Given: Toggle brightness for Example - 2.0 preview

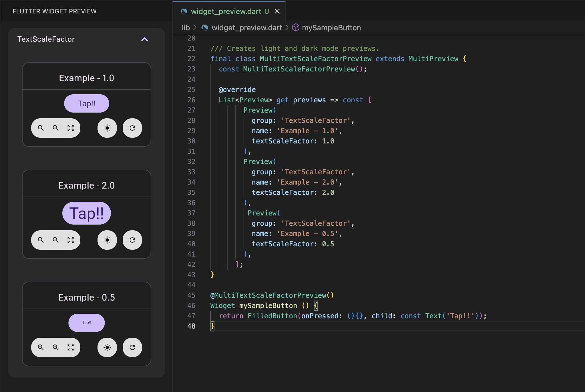Looking at the screenshot, I should [x=107, y=240].
